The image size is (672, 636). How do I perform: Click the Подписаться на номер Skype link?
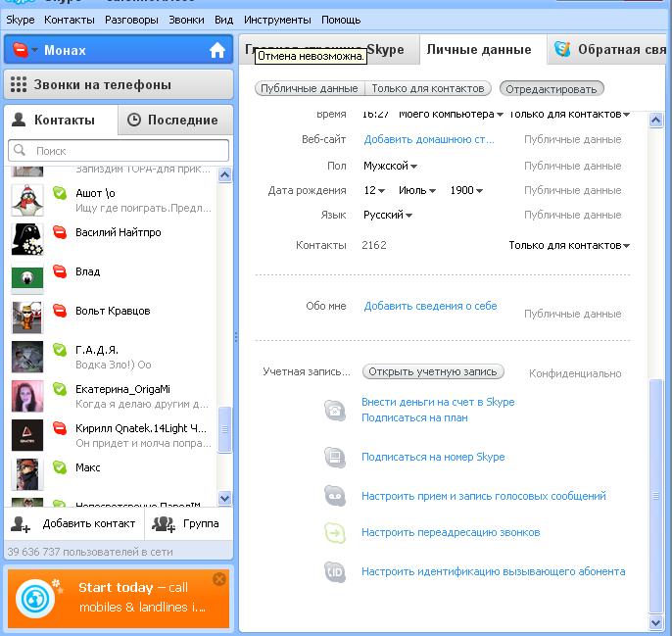(x=433, y=457)
